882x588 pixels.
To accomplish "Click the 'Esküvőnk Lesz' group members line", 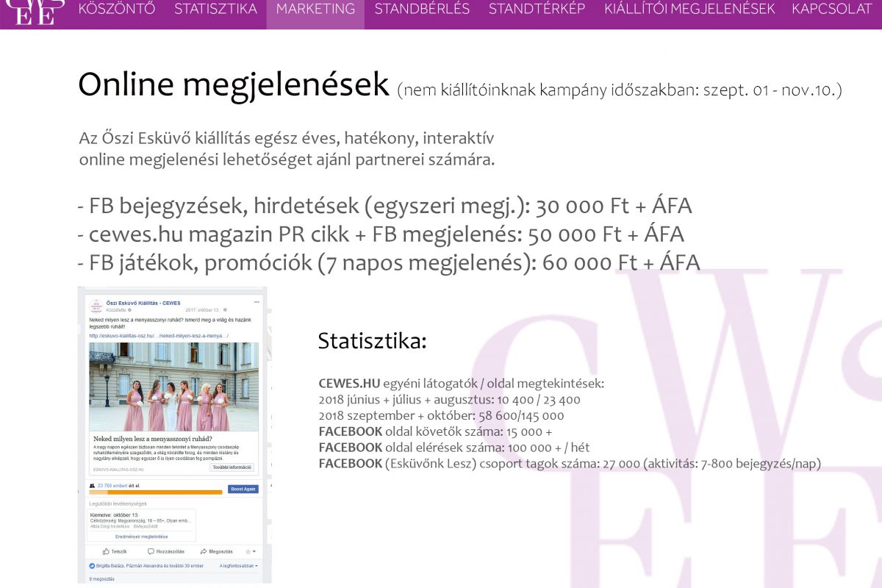I will [570, 464].
